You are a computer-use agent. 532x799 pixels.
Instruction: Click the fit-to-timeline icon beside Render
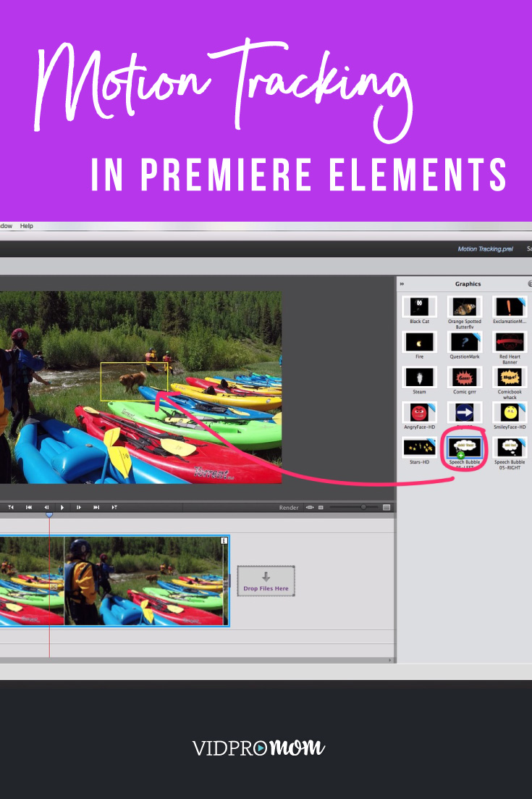click(x=310, y=508)
